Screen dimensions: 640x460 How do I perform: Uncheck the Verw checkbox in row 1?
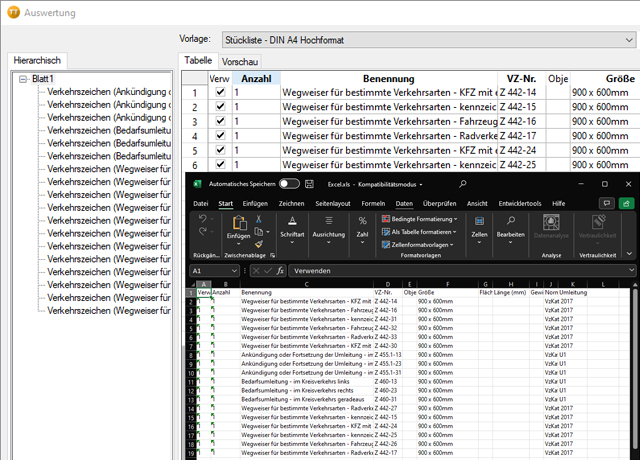220,92
